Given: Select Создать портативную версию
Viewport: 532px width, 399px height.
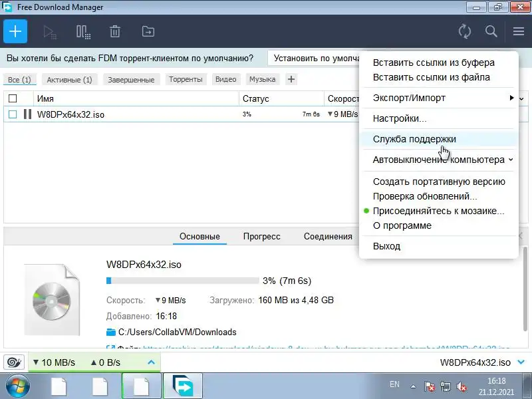Looking at the screenshot, I should coord(439,182).
